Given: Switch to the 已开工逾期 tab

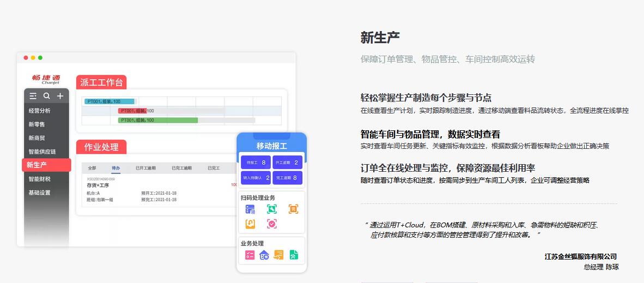Looking at the screenshot, I should [x=145, y=168].
